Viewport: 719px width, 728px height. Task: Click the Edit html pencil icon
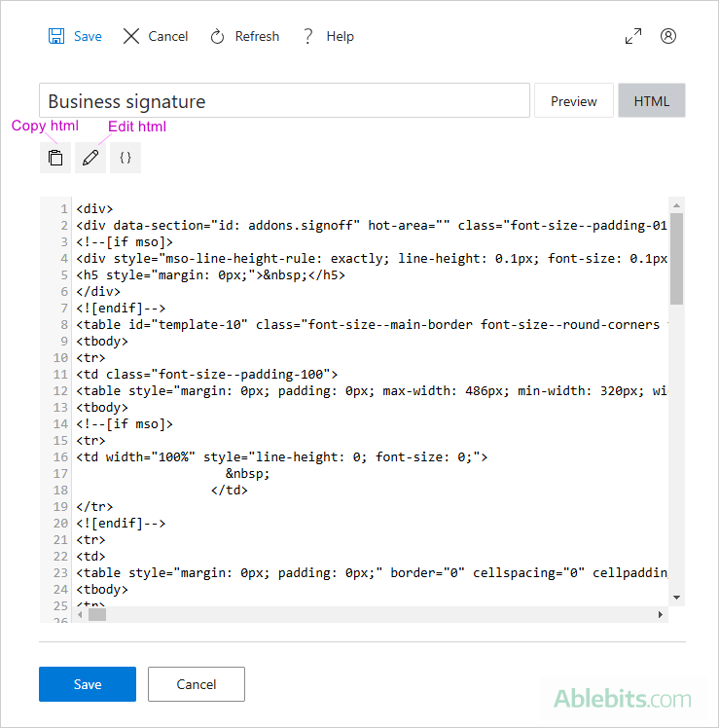tap(90, 158)
